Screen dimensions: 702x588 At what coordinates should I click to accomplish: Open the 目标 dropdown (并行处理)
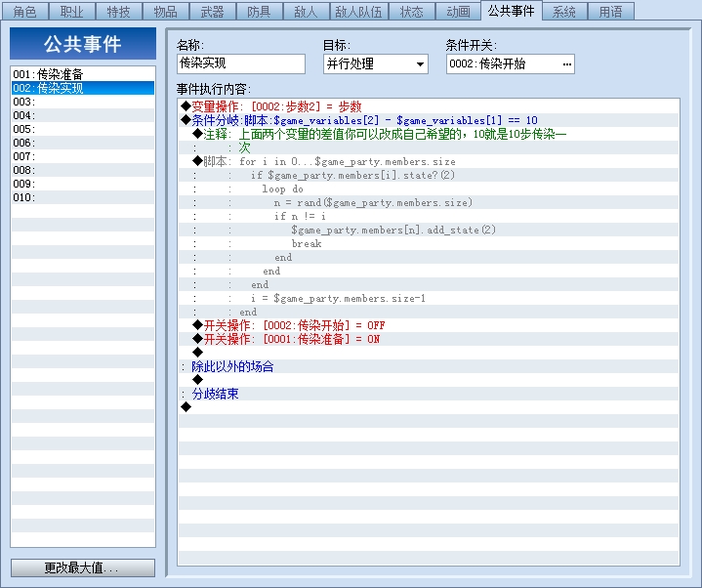[x=375, y=63]
